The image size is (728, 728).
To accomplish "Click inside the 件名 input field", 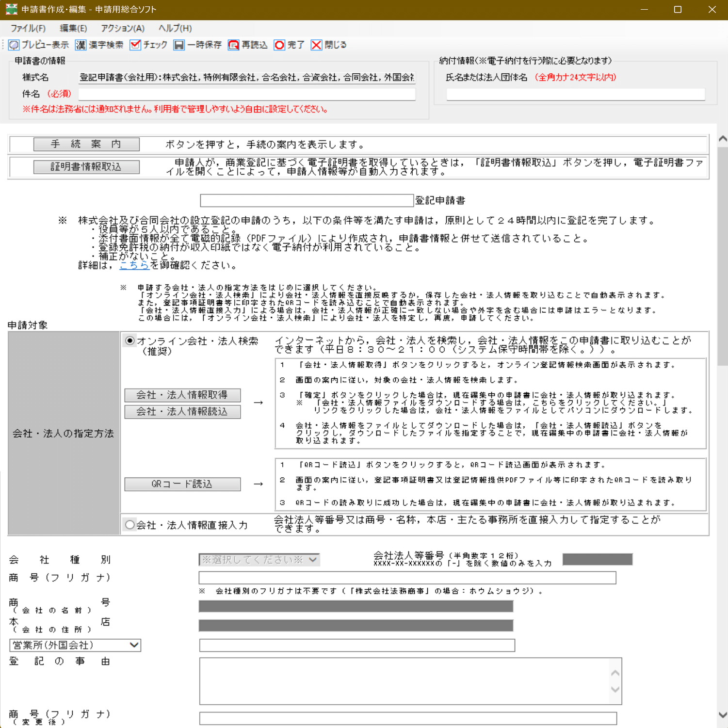I will pyautogui.click(x=247, y=94).
